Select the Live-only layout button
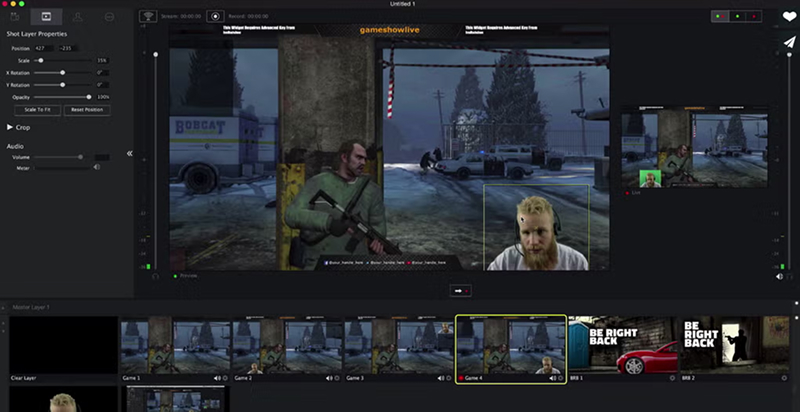Screen dimensions: 800x412 pos(754,16)
